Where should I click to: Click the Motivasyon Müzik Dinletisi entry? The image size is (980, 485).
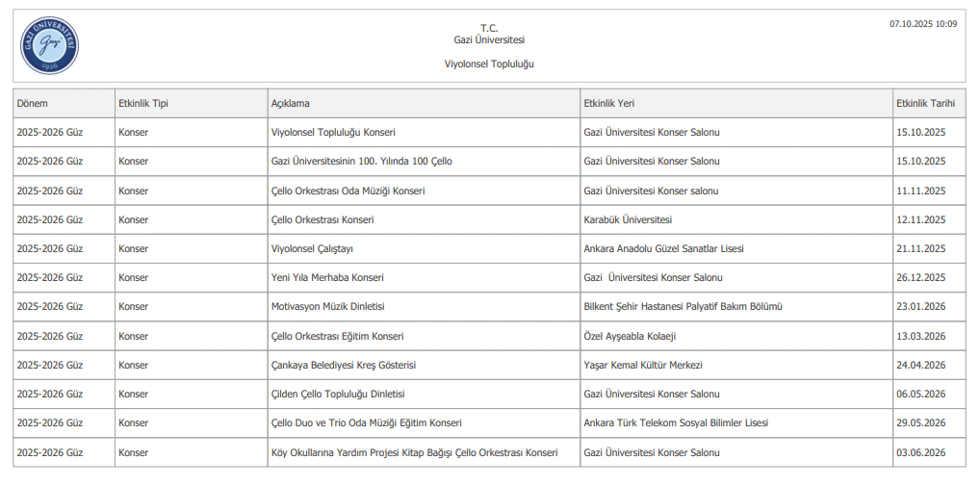327,307
